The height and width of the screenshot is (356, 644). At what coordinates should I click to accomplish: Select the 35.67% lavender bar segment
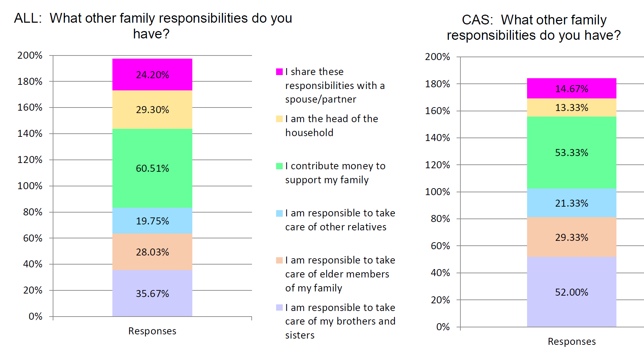point(152,294)
